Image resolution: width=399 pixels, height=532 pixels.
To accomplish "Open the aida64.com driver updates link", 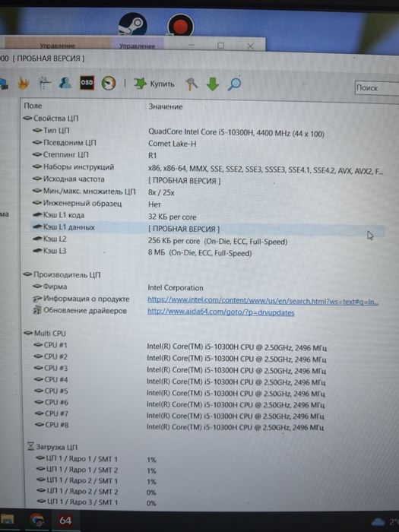I will (221, 312).
